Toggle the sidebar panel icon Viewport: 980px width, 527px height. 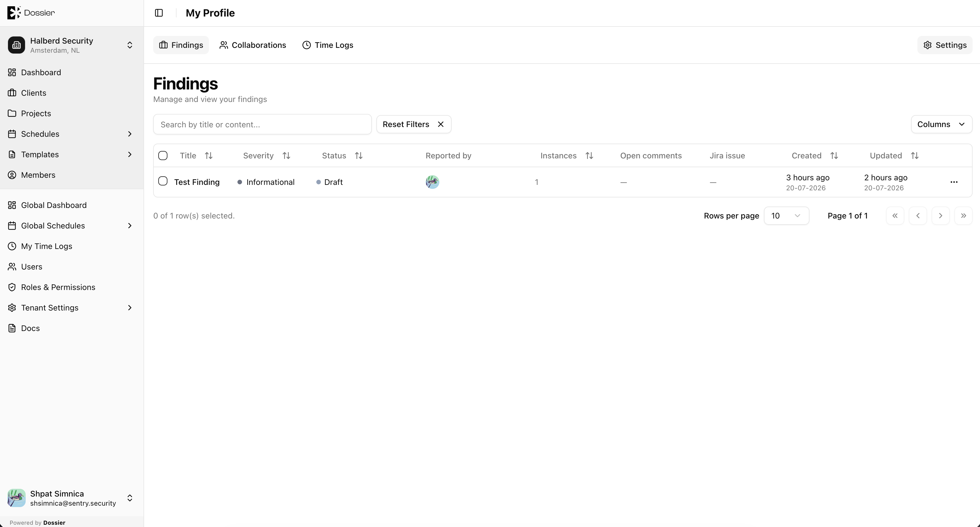point(159,13)
